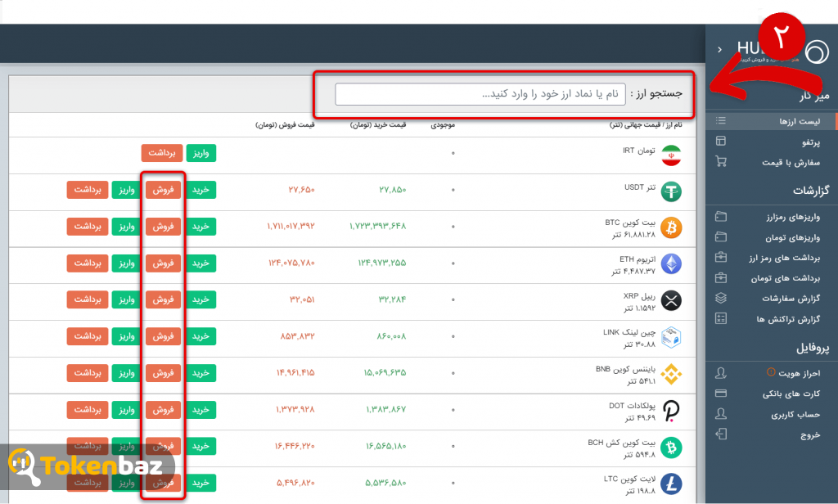Image resolution: width=838 pixels, height=504 pixels.
Task: Click the Binance Coin BNB icon
Action: (671, 374)
